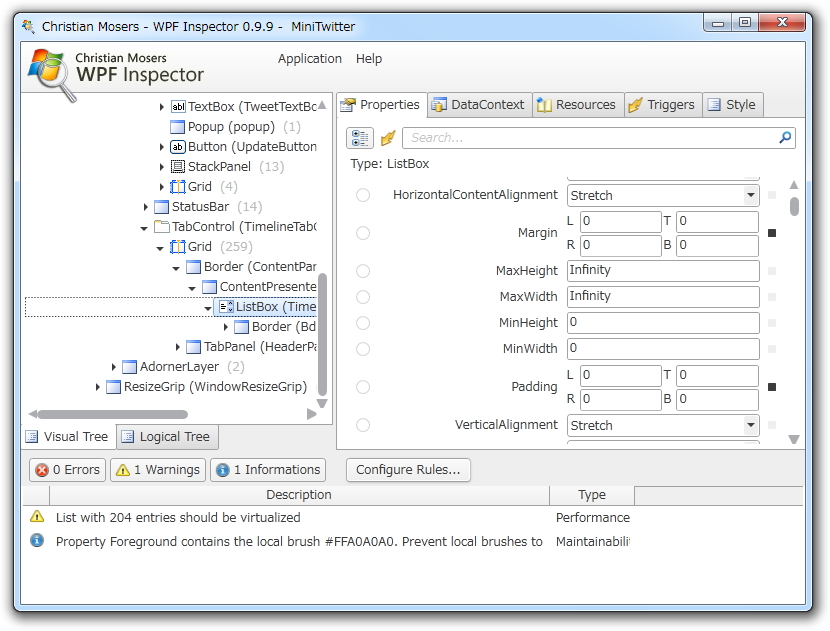The image size is (830, 631).
Task: Select radio button for Padding property
Action: [363, 387]
